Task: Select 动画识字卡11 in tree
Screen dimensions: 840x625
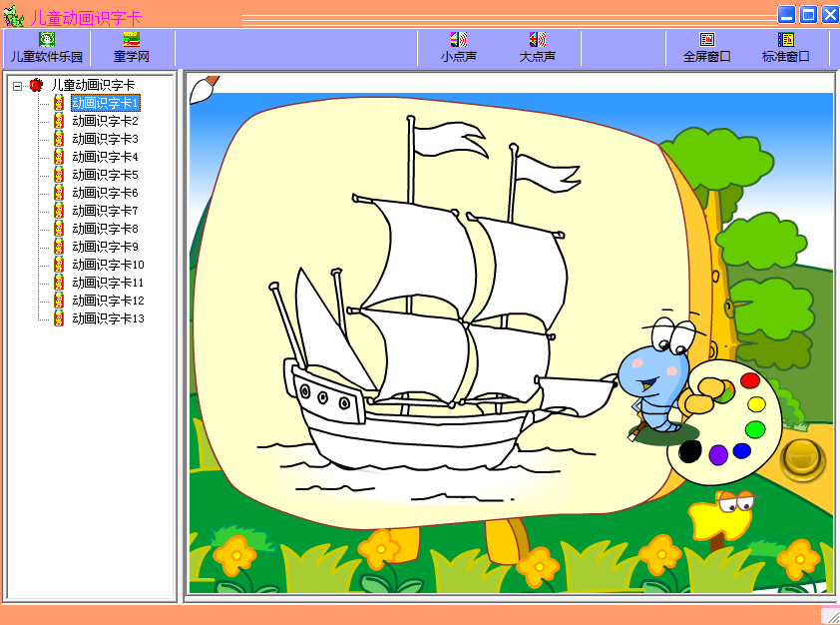Action: pyautogui.click(x=108, y=283)
